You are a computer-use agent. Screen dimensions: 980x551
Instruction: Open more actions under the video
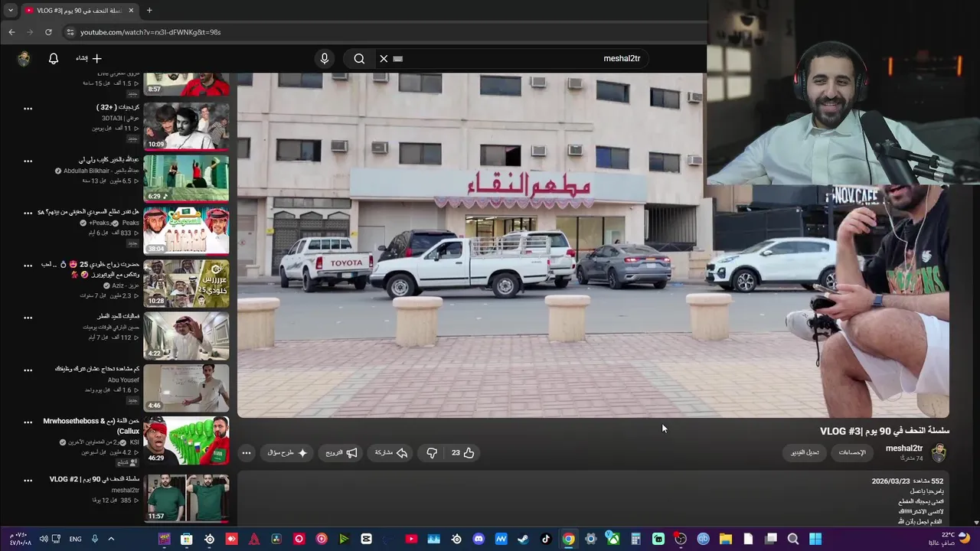(x=247, y=453)
